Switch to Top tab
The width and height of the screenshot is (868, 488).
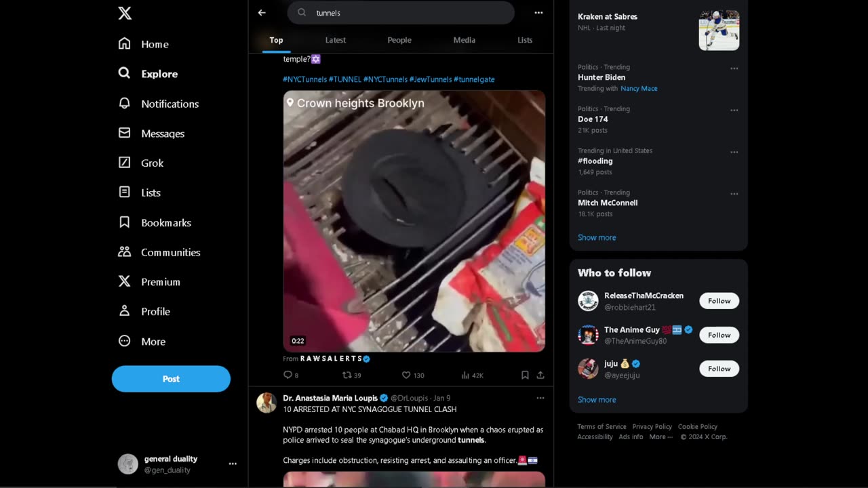[276, 40]
